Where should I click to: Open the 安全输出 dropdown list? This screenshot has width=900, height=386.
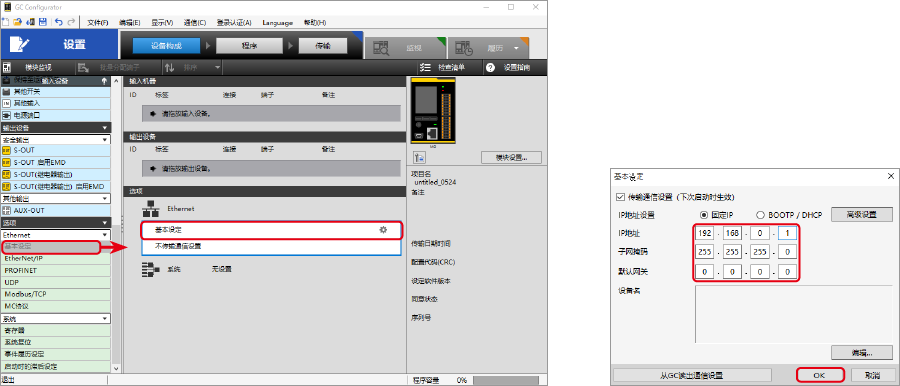pos(55,140)
